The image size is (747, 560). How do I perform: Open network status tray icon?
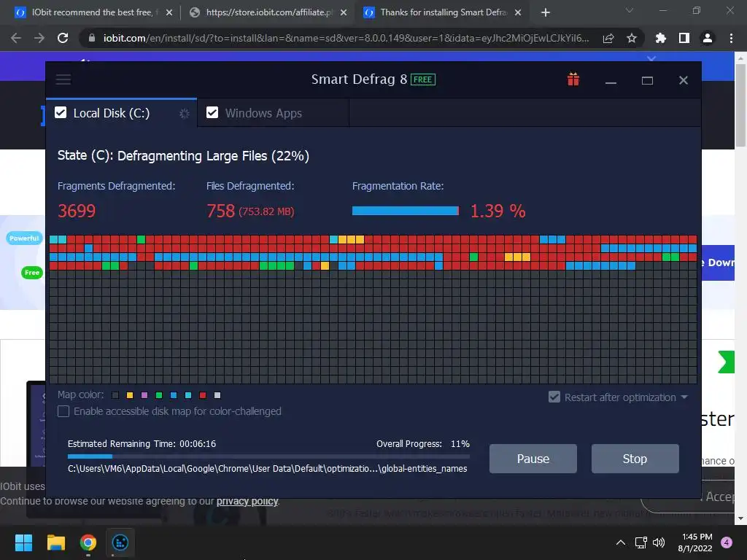(640, 542)
